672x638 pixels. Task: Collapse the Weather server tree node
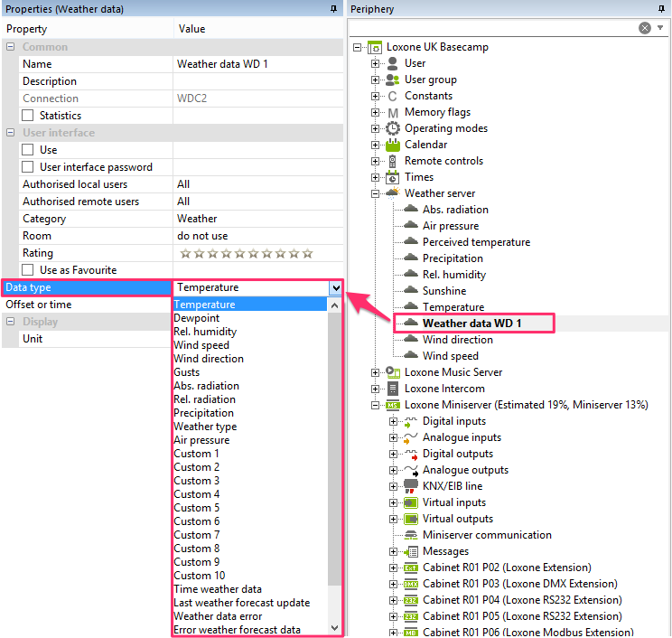click(376, 193)
